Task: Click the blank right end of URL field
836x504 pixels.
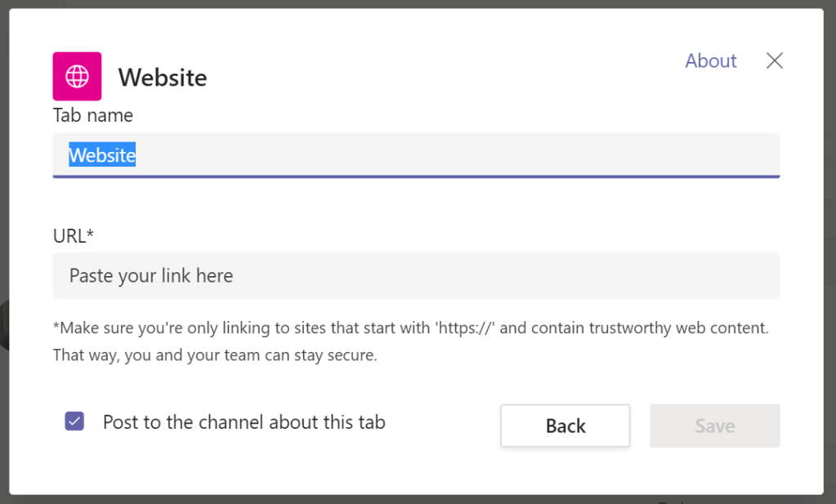Action: (x=735, y=275)
